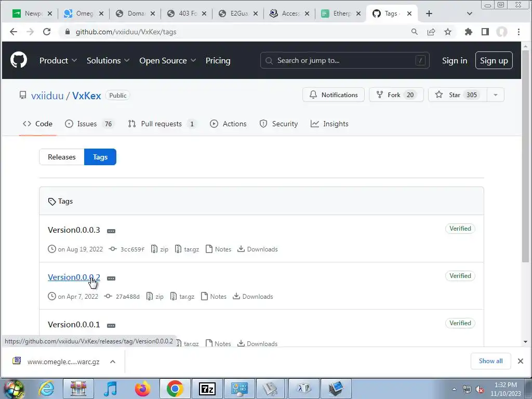Viewport: 532px width, 399px height.
Task: Download zip for Version0.0.0.3
Action: (159, 249)
